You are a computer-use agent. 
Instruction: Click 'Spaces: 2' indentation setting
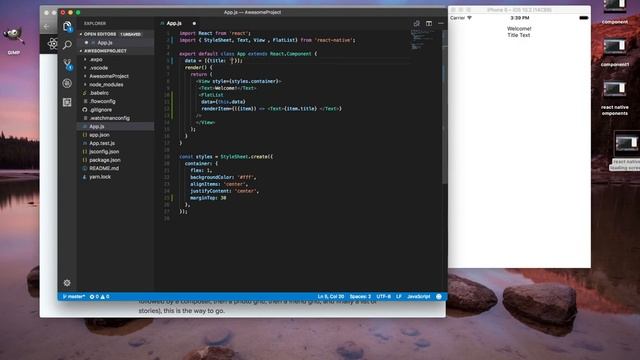tap(360, 297)
